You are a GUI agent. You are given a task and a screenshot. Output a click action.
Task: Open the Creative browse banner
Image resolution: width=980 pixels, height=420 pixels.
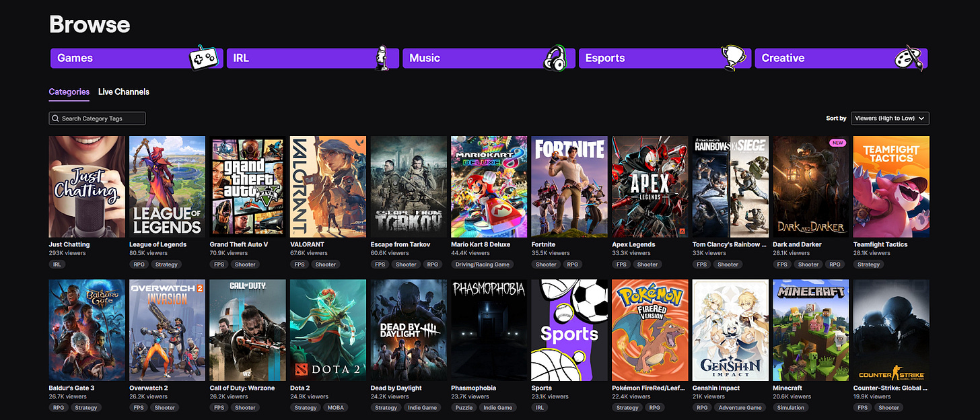pyautogui.click(x=841, y=58)
